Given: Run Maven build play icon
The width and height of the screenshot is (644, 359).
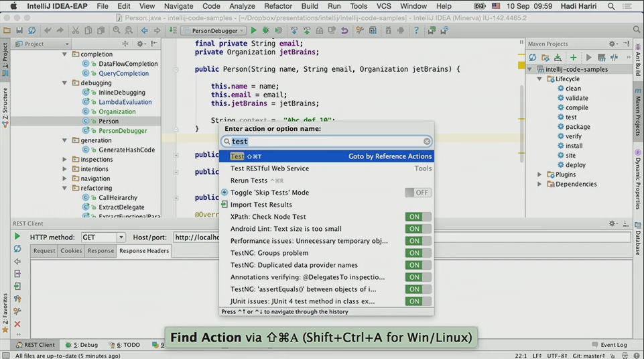Looking at the screenshot, I should [589, 58].
